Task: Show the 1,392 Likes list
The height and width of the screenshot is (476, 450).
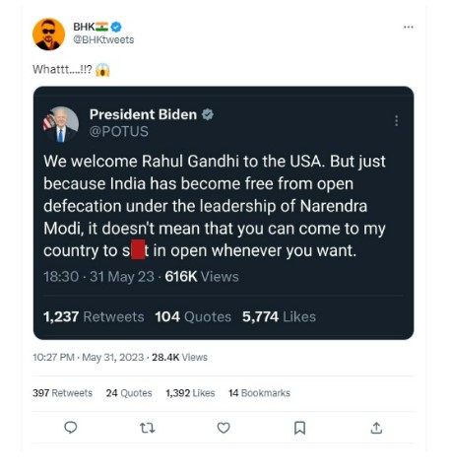Action: [190, 393]
